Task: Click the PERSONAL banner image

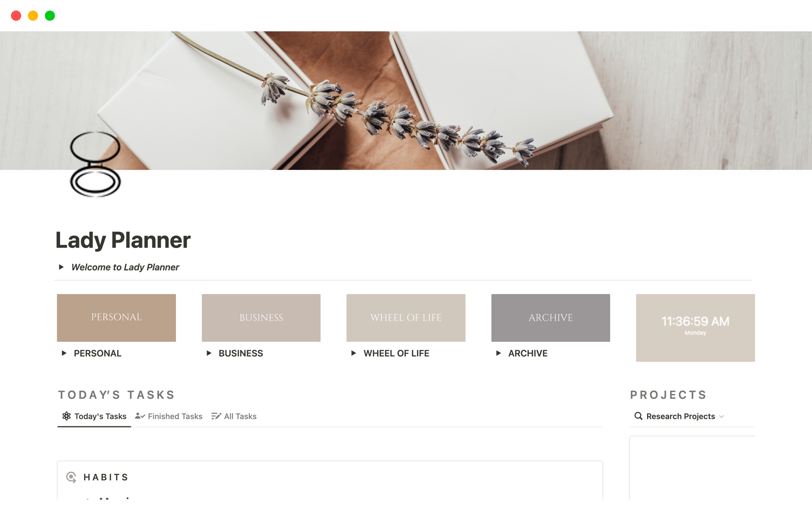Action: (x=116, y=318)
